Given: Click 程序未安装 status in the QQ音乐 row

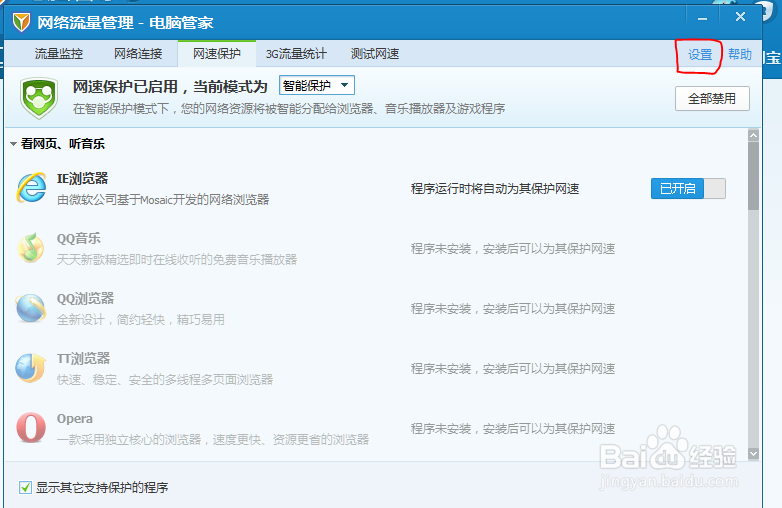Looking at the screenshot, I should [x=513, y=249].
